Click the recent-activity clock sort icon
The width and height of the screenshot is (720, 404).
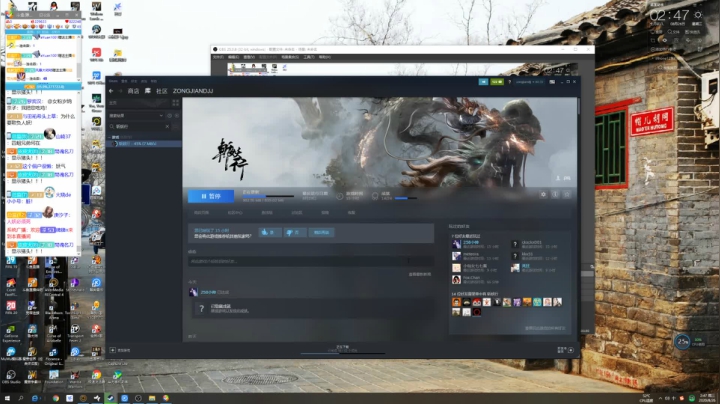(x=169, y=116)
